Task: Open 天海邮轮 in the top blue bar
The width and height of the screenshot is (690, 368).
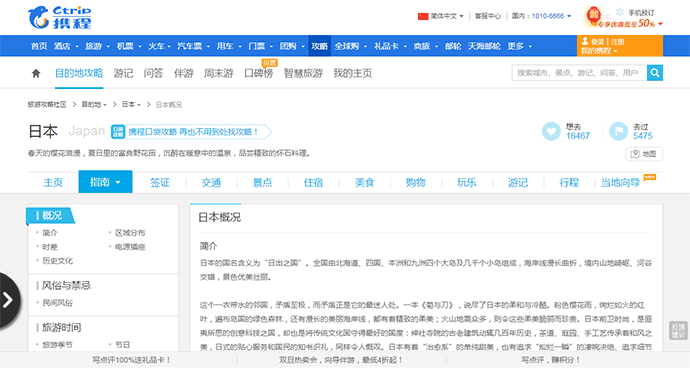Action: tap(484, 46)
